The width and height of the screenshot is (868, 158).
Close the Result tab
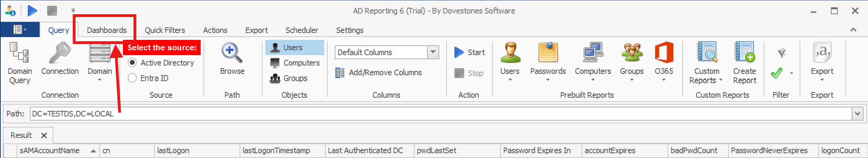[44, 135]
